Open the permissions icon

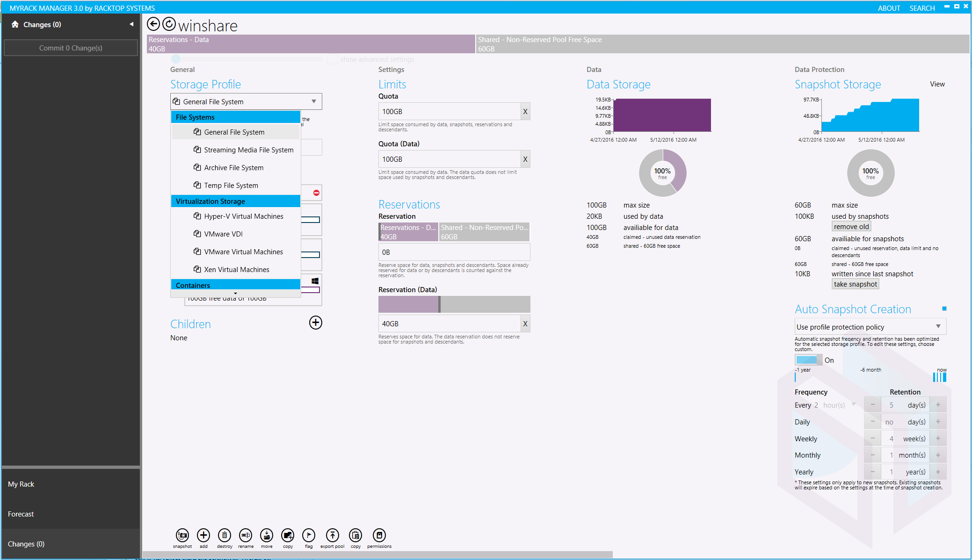[x=379, y=535]
